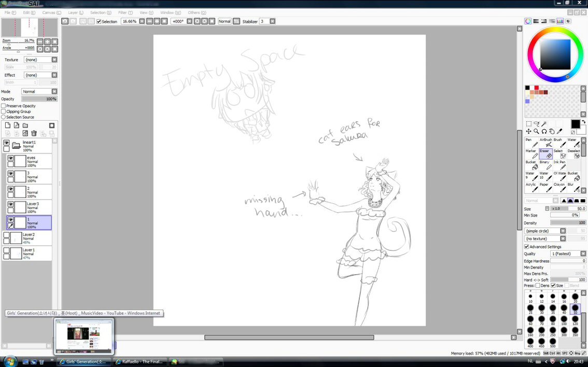The height and width of the screenshot is (367, 588).
Task: Activate the magic wand selection tool
Action: 544,124
